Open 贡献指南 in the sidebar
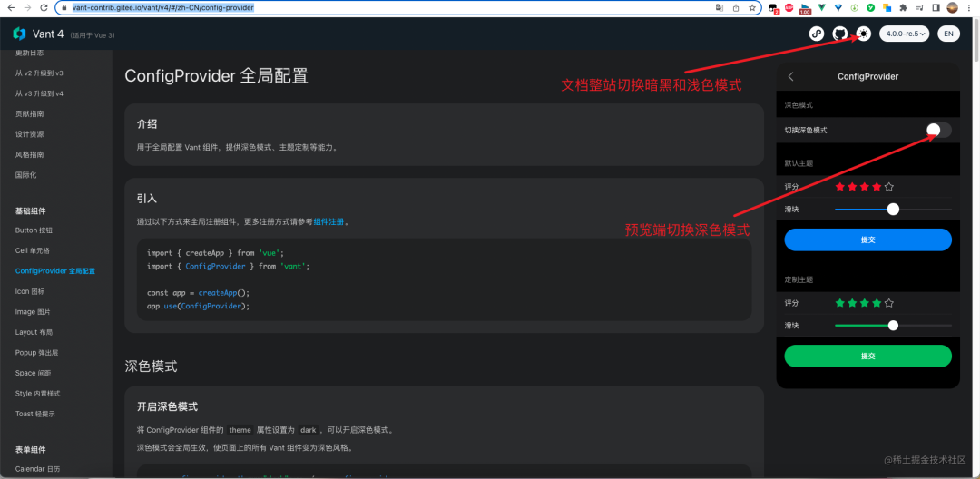The image size is (980, 479). 29,113
